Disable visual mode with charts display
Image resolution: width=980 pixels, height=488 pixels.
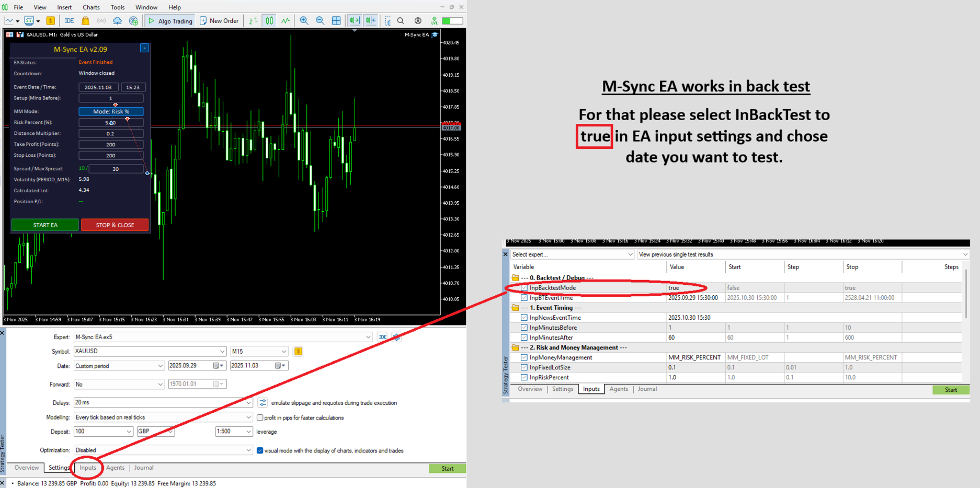(260, 450)
